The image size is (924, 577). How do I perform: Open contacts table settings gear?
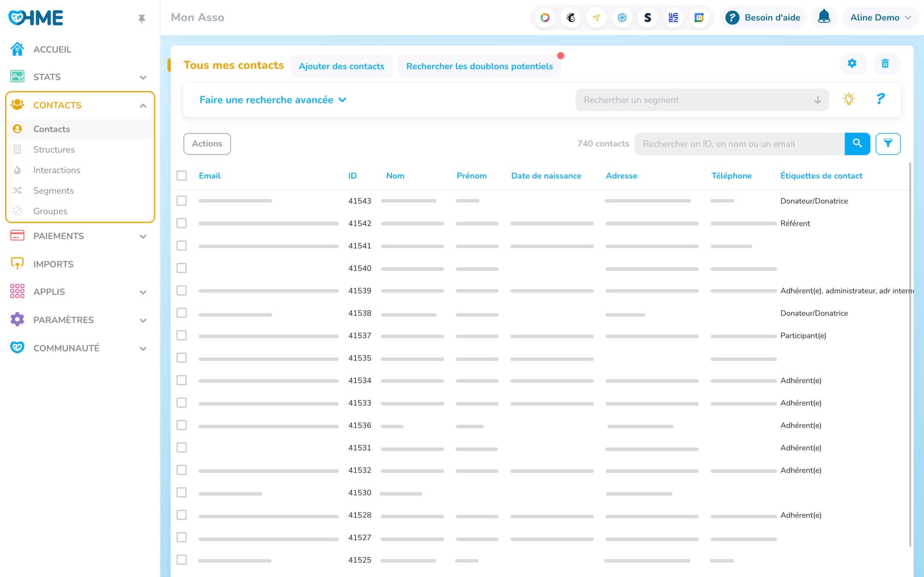click(x=852, y=63)
